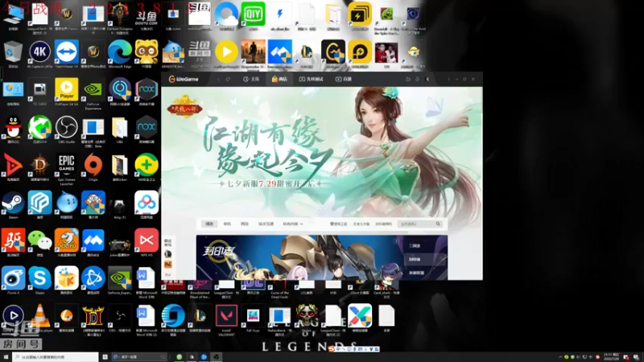This screenshot has width=644, height=362.
Task: Launch Darkest Dungeon II shortcut
Action: coord(119,18)
